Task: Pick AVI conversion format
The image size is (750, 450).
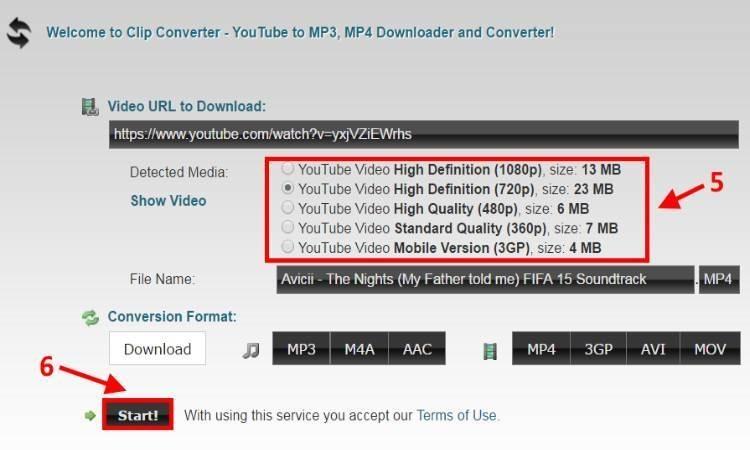Action: [653, 349]
